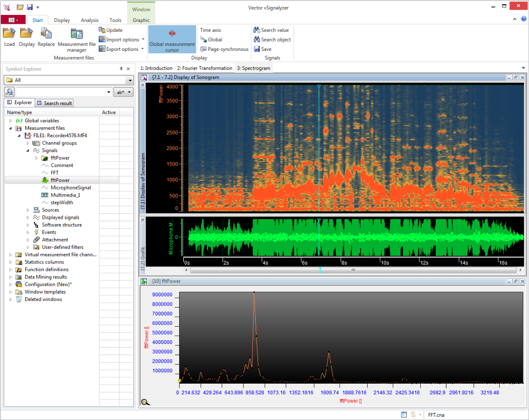The height and width of the screenshot is (420, 529).
Task: Click Search object binoculars icon
Action: (257, 40)
